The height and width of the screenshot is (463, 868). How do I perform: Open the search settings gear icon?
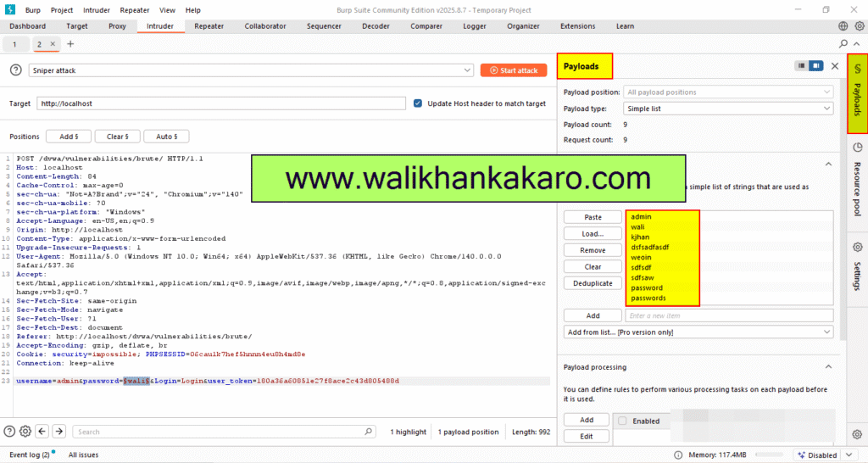(x=25, y=432)
